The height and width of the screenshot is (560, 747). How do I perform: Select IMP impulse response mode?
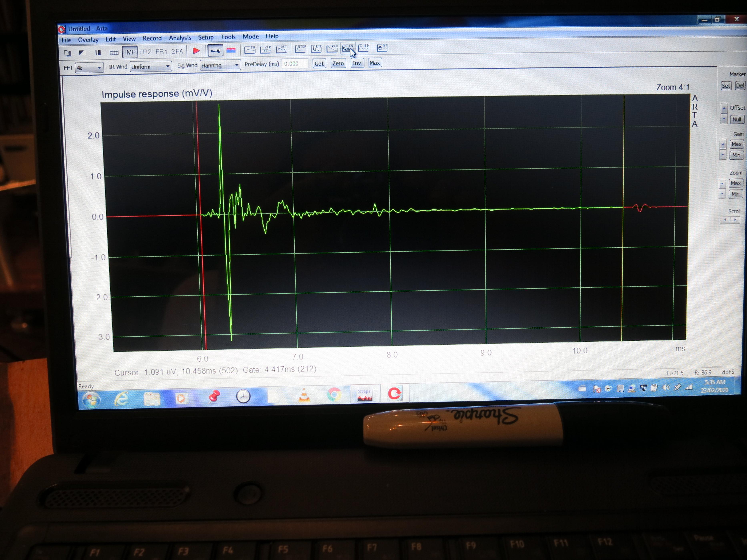[x=130, y=52]
